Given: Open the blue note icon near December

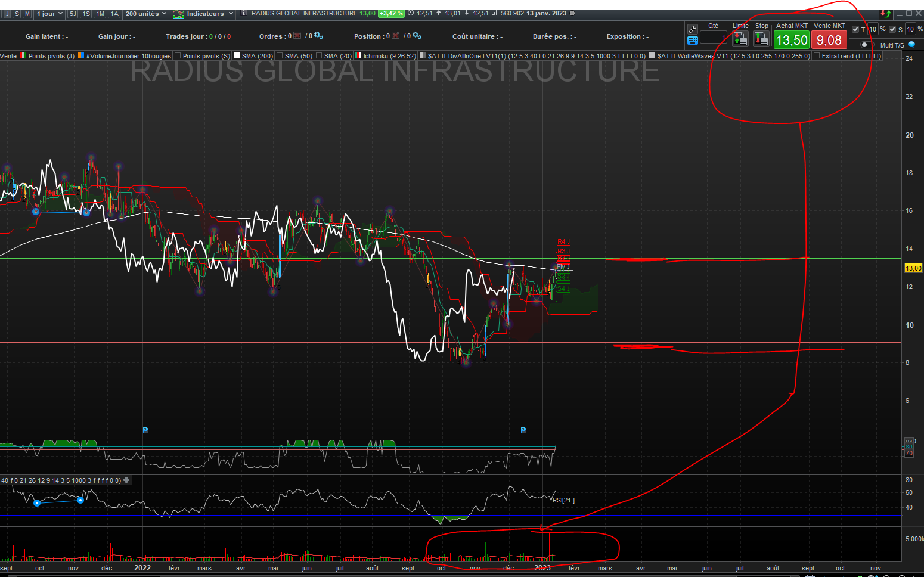Looking at the screenshot, I should pyautogui.click(x=523, y=430).
